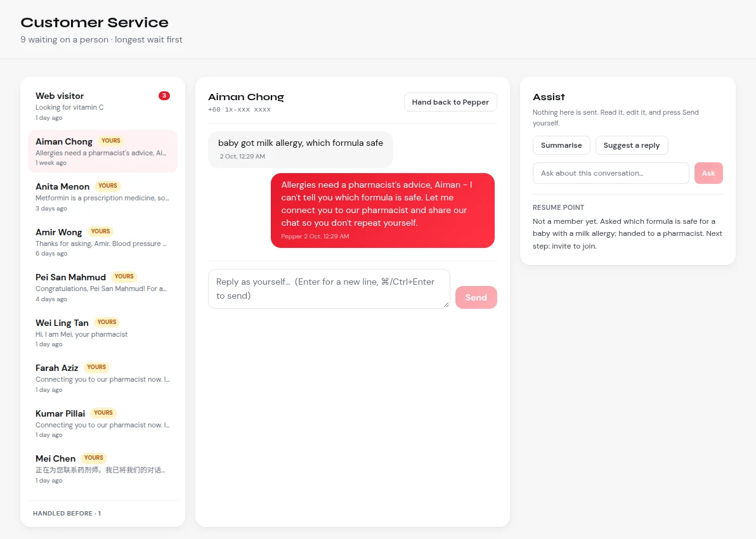Image resolution: width=756 pixels, height=539 pixels.
Task: Click the YOURS tag beside Pei San Mahmud
Action: click(x=124, y=276)
